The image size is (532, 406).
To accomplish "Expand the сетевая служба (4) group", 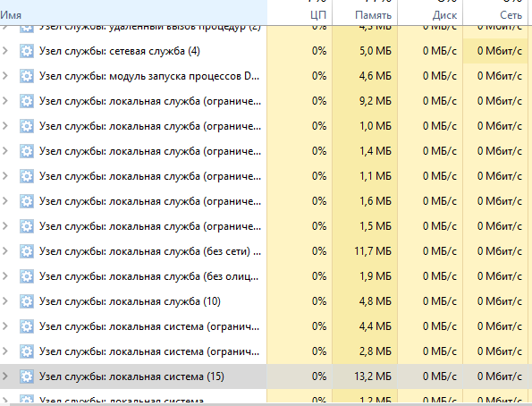I will 5,51.
